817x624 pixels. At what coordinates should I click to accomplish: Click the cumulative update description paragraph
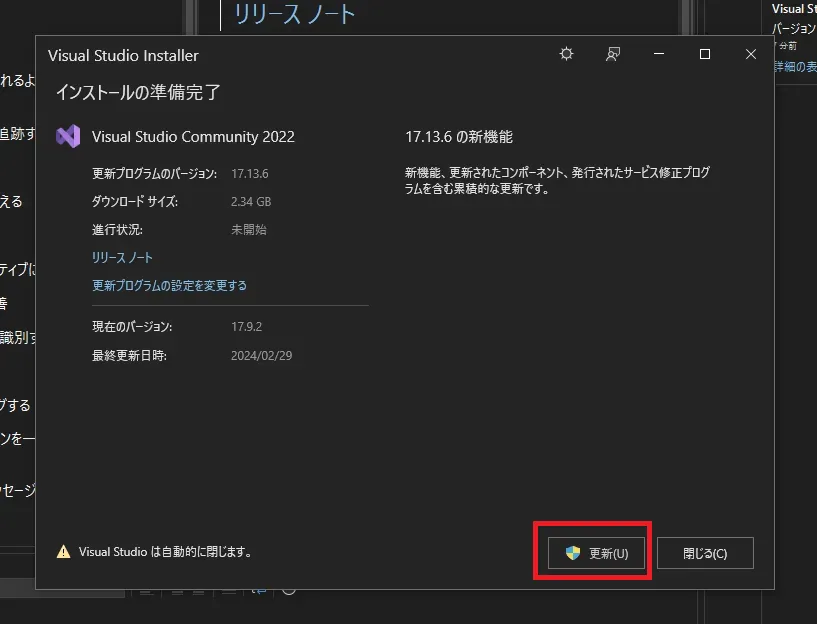[x=558, y=180]
